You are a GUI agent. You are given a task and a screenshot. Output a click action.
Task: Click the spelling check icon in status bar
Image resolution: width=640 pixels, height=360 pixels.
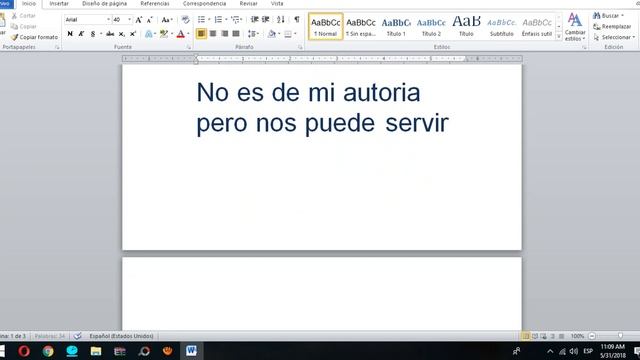78,336
